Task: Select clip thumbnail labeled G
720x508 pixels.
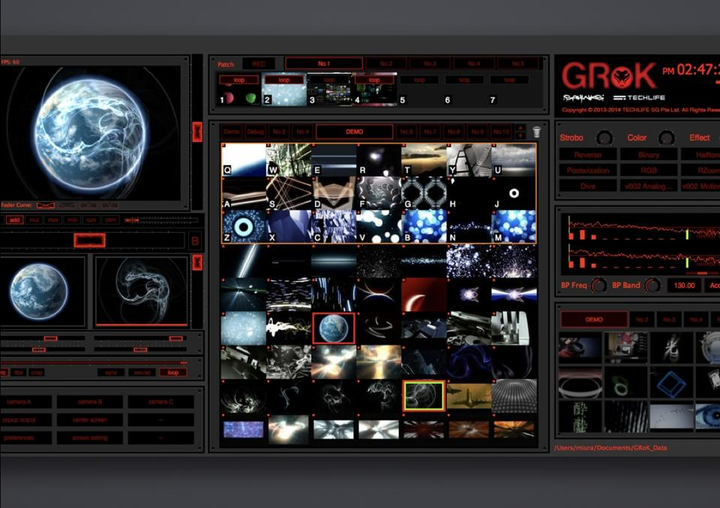Action: coord(424,193)
